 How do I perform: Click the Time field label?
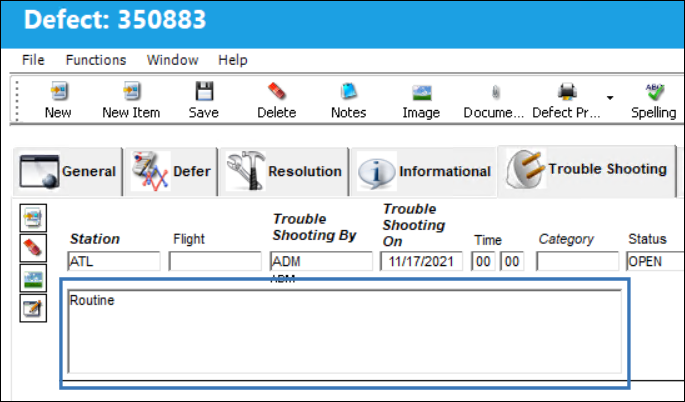tap(488, 240)
